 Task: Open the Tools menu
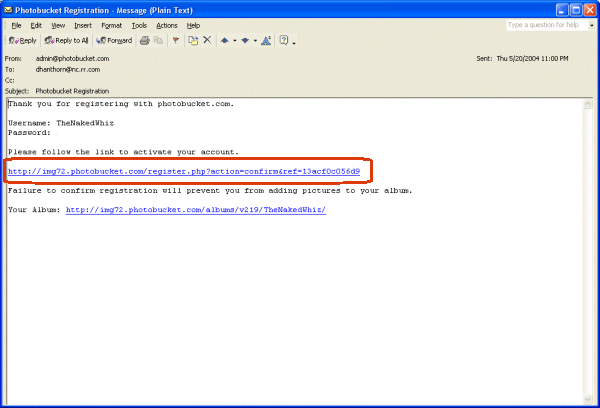pos(139,26)
